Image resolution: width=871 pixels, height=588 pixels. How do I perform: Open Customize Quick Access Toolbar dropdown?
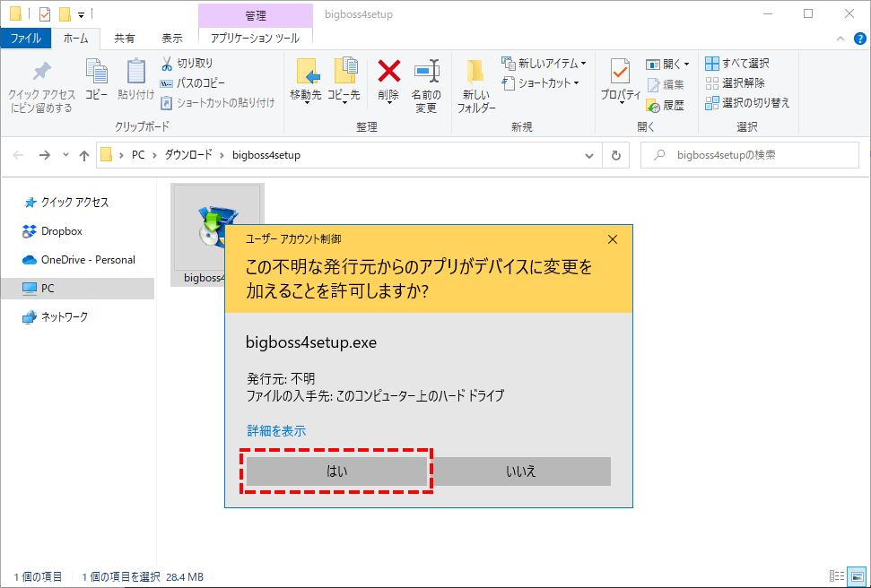[x=81, y=15]
